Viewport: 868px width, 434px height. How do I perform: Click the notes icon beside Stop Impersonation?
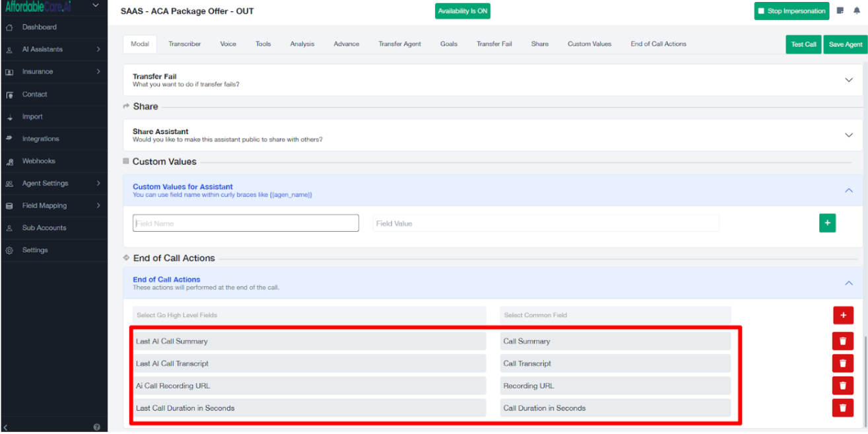[840, 11]
